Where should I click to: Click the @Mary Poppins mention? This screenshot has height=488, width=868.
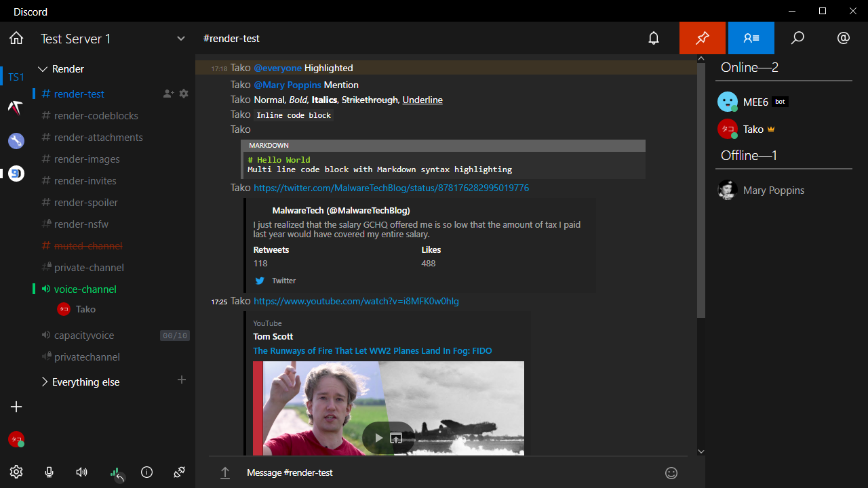coord(287,85)
